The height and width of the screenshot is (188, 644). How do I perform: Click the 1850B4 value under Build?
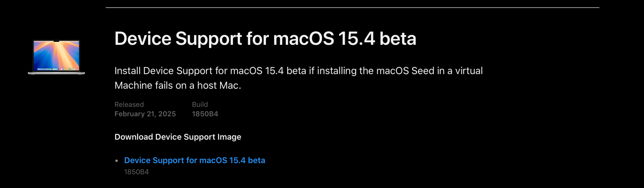click(x=205, y=114)
